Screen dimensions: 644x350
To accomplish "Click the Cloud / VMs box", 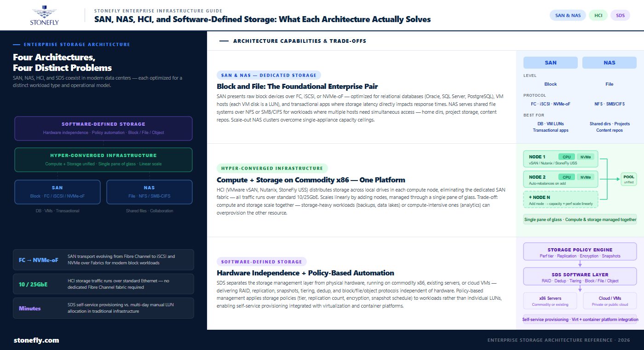I will (609, 301).
